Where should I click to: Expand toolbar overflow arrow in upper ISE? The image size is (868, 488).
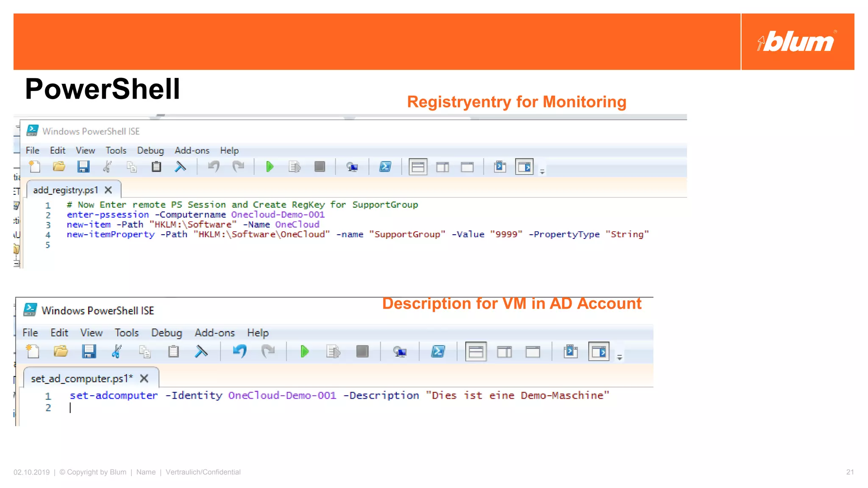[x=542, y=172]
